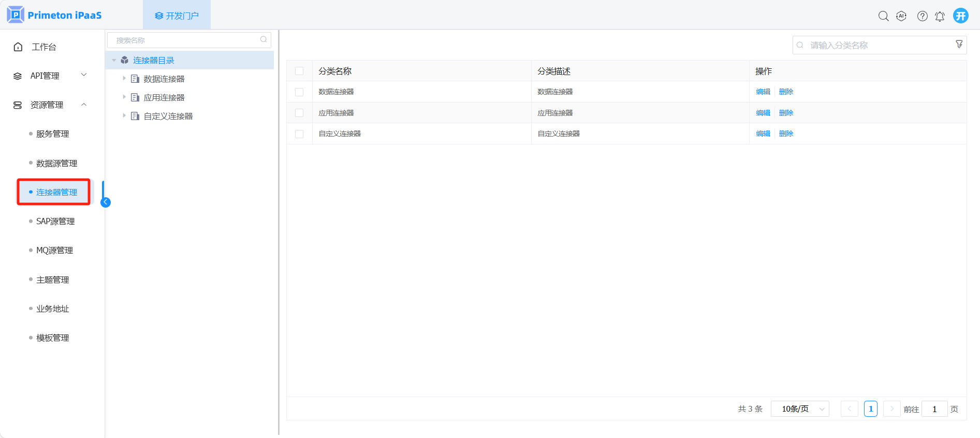Collapse the side panel with blue arrow handle
The height and width of the screenshot is (438, 980).
click(x=106, y=202)
